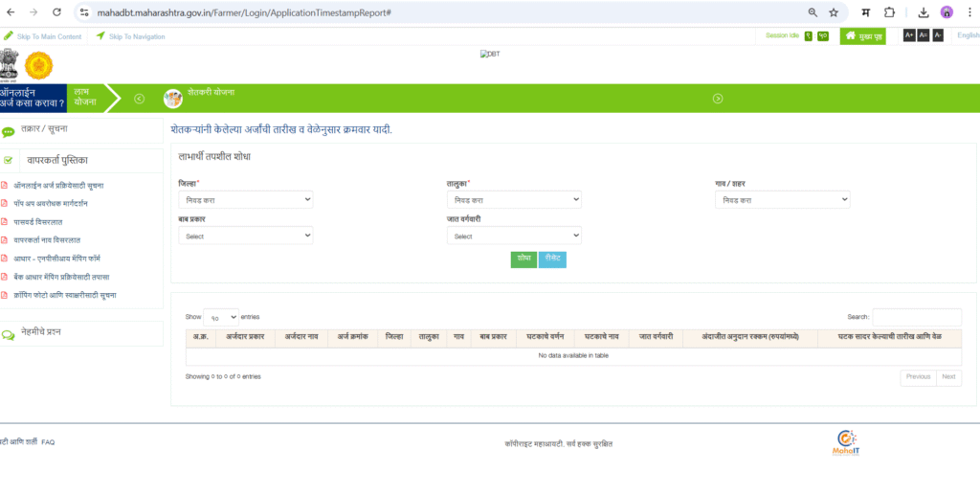
Task: Open PDF for पासवर्ड विसरलात
Action: click(x=5, y=221)
